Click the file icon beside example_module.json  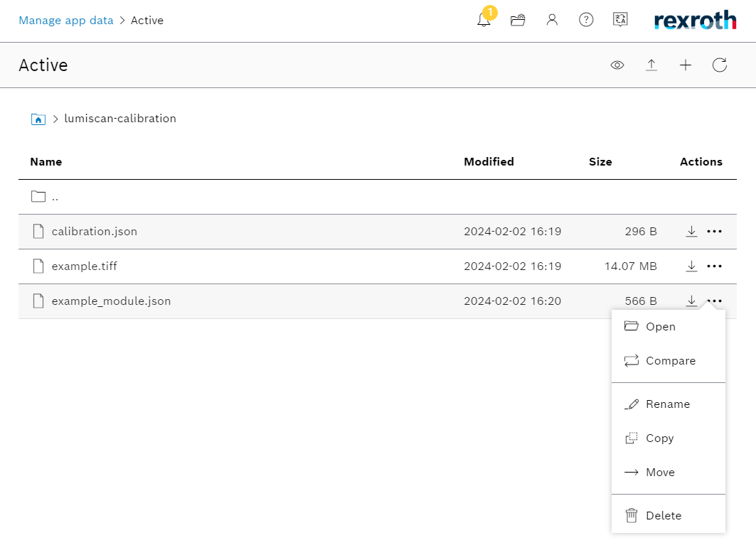(x=38, y=301)
